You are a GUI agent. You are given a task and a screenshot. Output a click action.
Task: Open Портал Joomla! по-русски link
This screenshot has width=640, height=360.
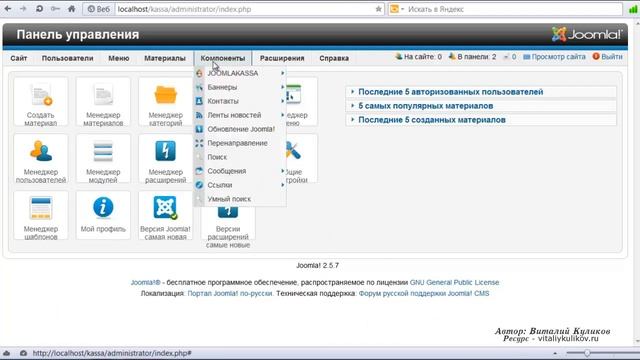230,293
